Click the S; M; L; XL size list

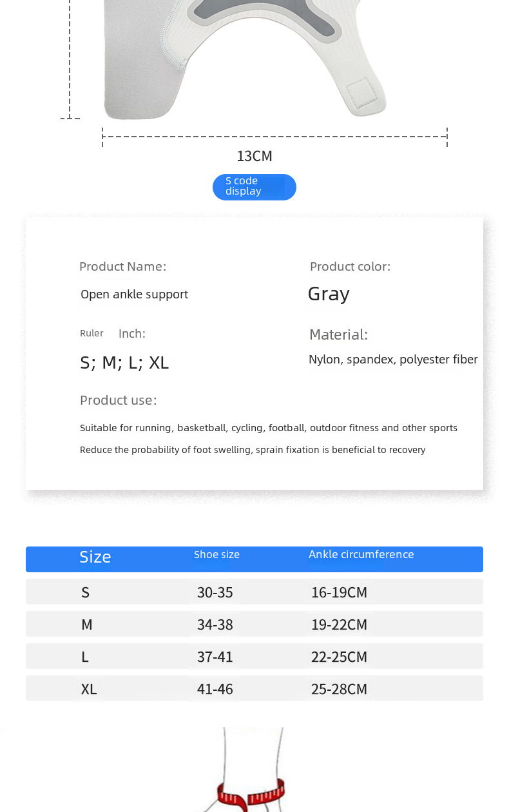coord(124,363)
